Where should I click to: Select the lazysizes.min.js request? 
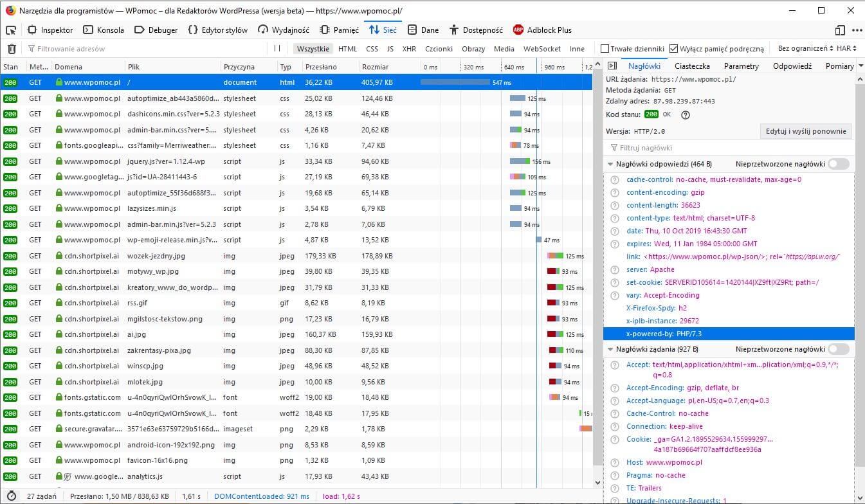coord(296,208)
